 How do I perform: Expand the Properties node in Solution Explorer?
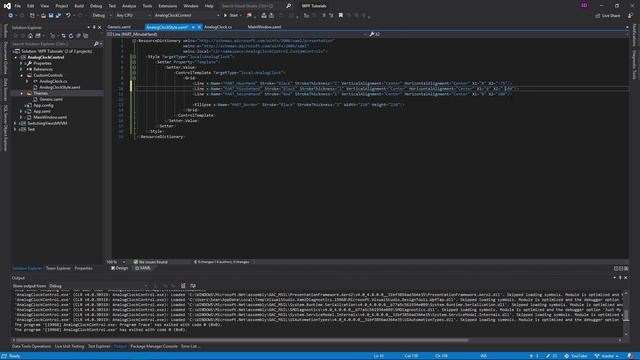tap(21, 63)
